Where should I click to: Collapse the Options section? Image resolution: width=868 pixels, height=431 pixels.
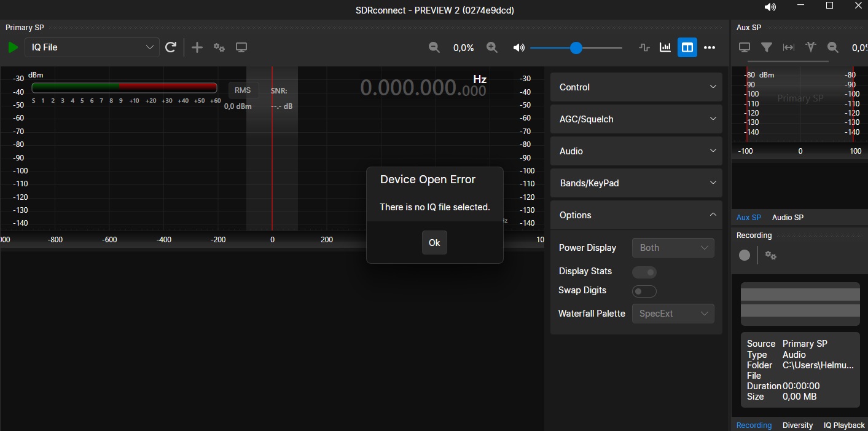pos(636,215)
